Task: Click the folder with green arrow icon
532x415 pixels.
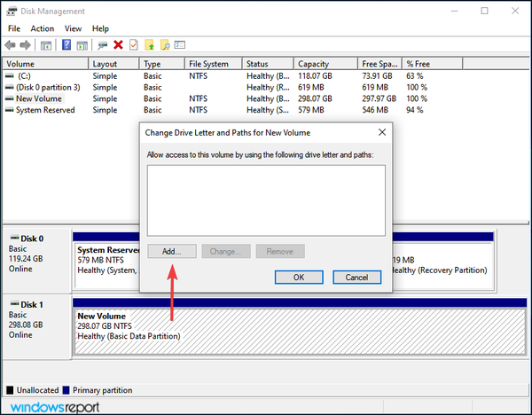Action: coord(149,45)
